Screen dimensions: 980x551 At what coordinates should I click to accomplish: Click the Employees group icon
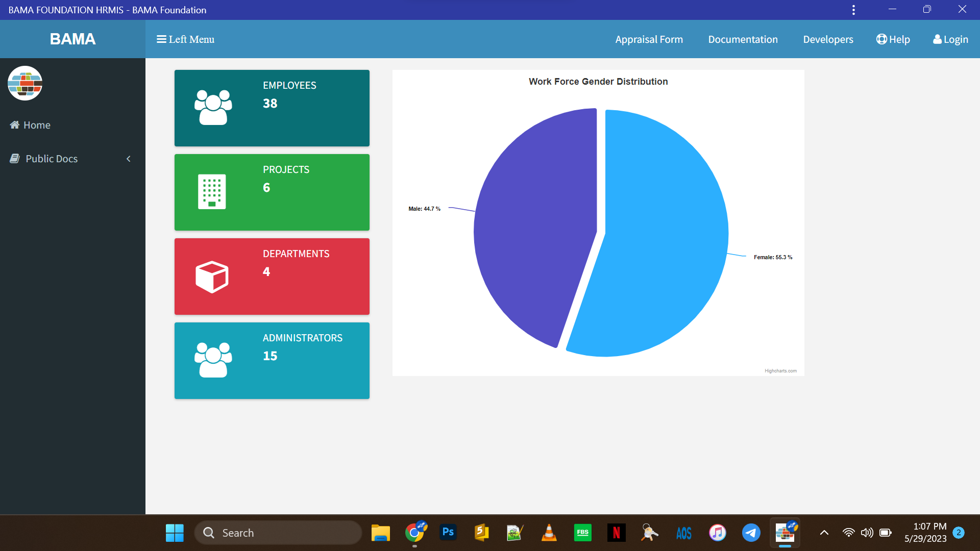(213, 108)
